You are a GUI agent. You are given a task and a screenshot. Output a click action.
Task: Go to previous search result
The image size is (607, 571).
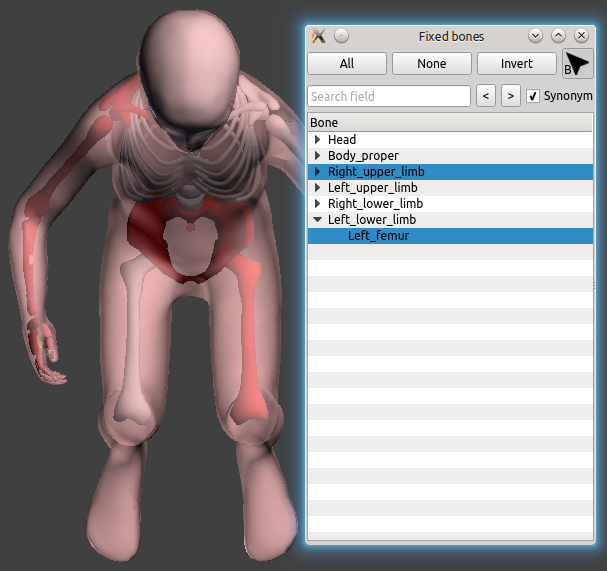pos(486,96)
